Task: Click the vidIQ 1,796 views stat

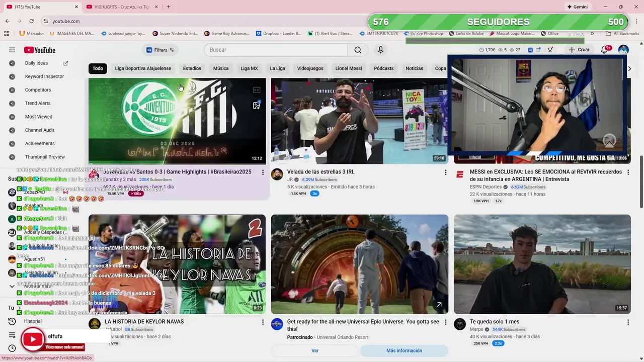Action: click(488, 50)
